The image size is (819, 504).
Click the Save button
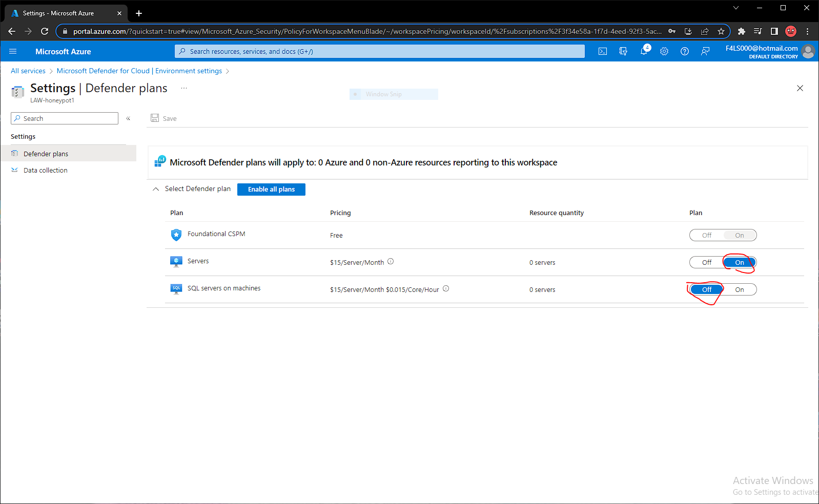click(163, 118)
